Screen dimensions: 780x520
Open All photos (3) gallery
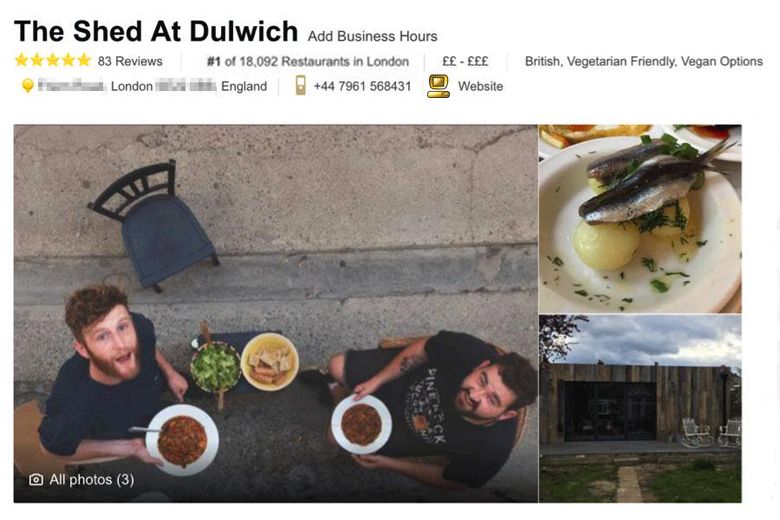coord(92,479)
